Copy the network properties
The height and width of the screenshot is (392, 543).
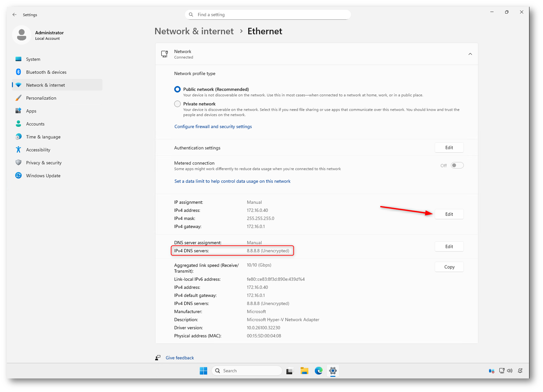pyautogui.click(x=449, y=267)
